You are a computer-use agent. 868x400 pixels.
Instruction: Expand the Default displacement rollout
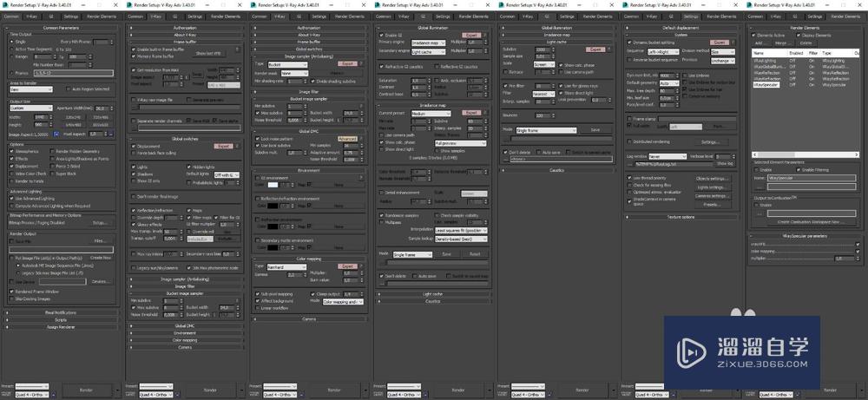click(x=681, y=28)
